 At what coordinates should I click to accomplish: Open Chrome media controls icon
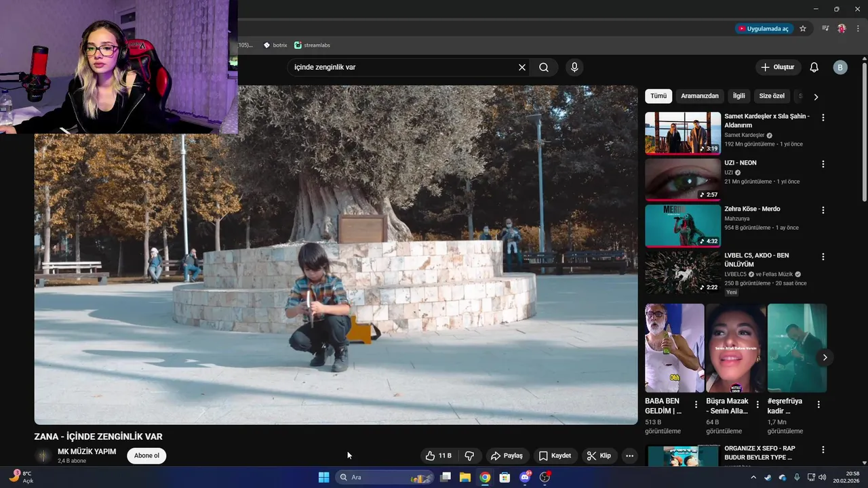(x=825, y=28)
